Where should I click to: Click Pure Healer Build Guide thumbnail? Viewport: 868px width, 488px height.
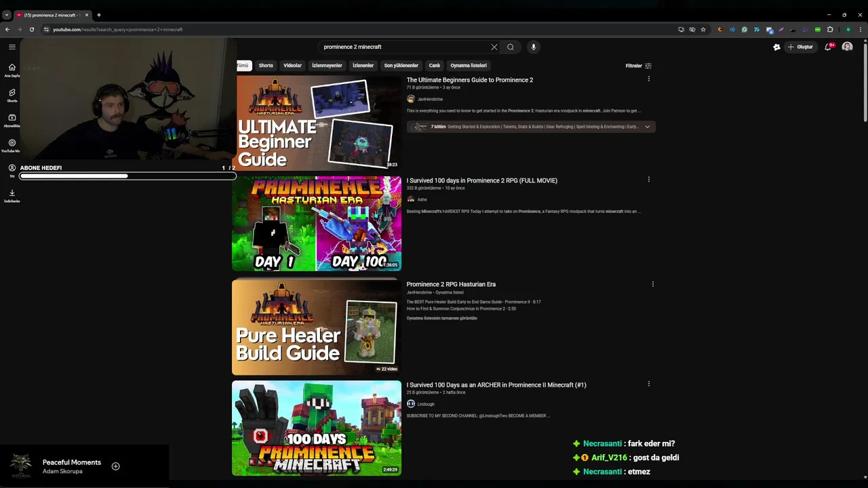317,327
